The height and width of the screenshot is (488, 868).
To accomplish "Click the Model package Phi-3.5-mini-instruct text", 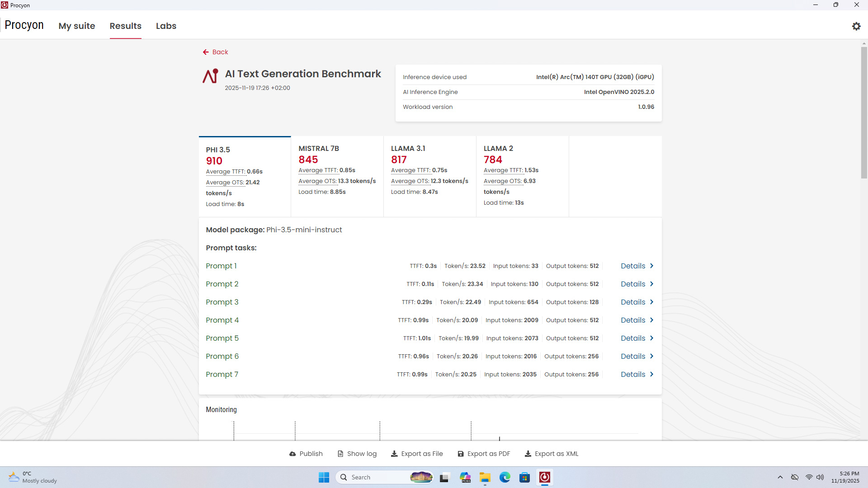I will (274, 230).
